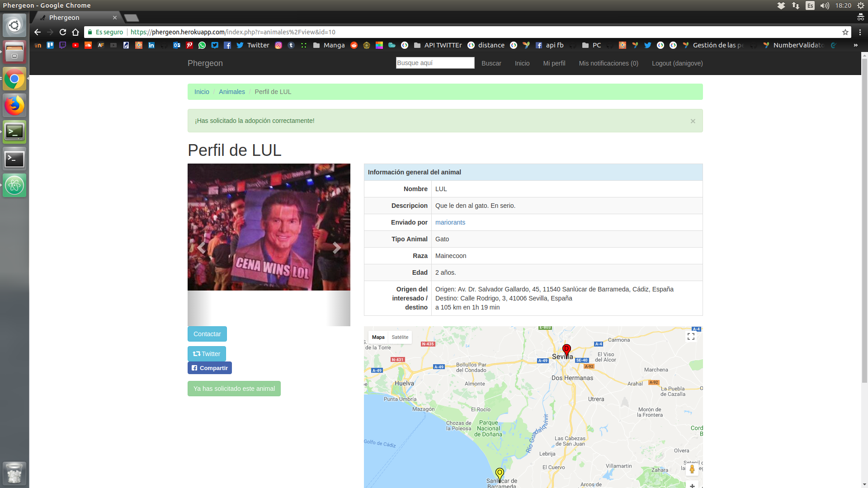Screen dimensions: 868x488
Task: Reload the page with the refresh icon
Action: [63, 32]
